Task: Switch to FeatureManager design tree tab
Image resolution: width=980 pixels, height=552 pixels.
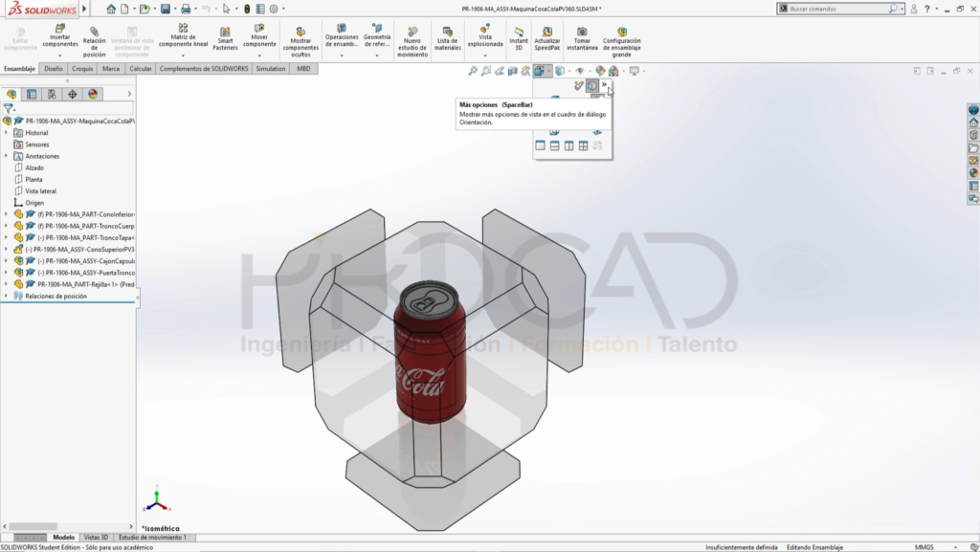Action: click(x=11, y=95)
